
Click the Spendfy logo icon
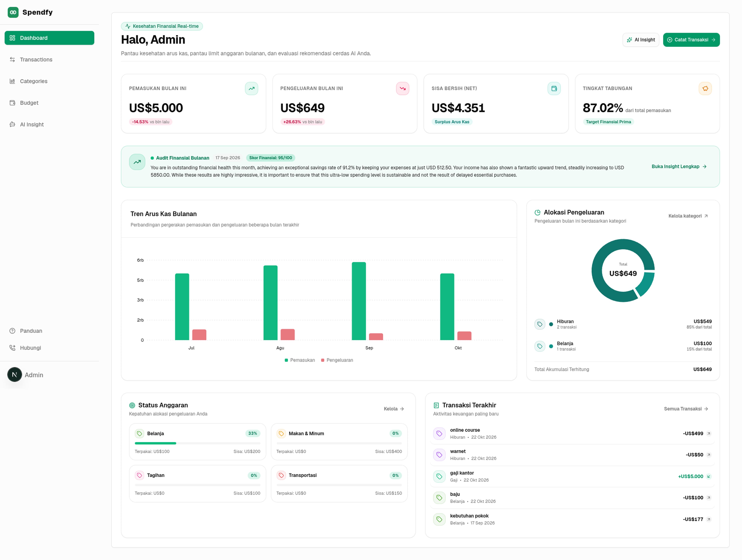pos(13,12)
